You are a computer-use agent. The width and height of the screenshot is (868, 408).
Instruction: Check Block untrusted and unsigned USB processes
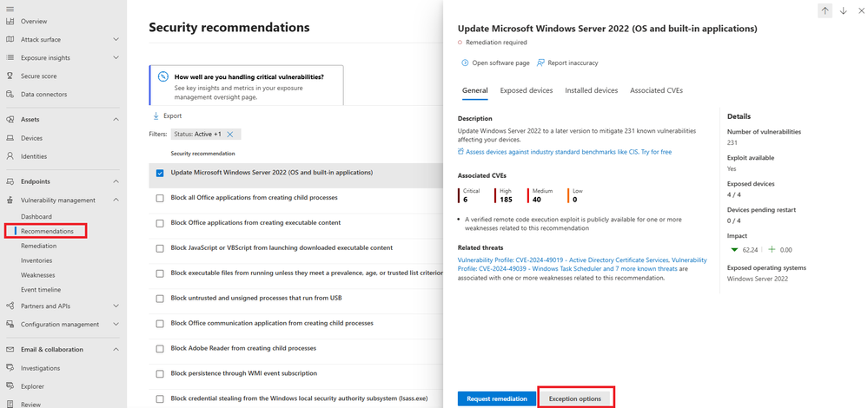[x=160, y=299]
